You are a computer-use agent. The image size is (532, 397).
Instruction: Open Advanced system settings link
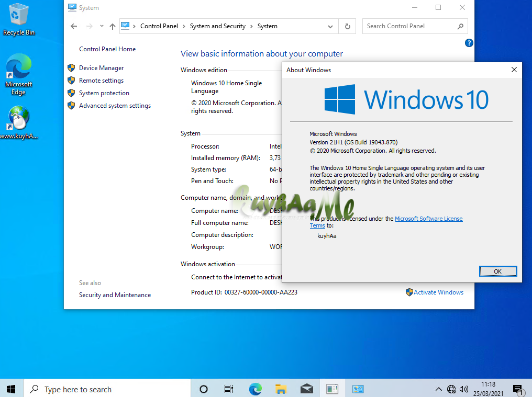tap(115, 106)
